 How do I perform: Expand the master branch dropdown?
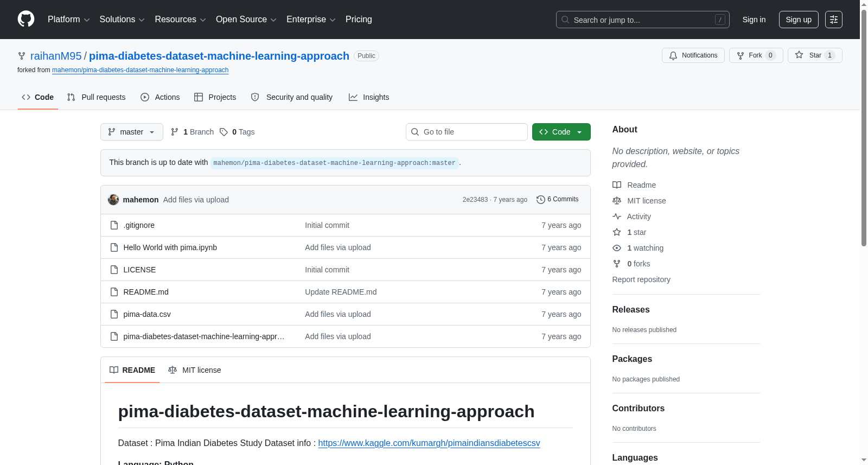point(132,132)
